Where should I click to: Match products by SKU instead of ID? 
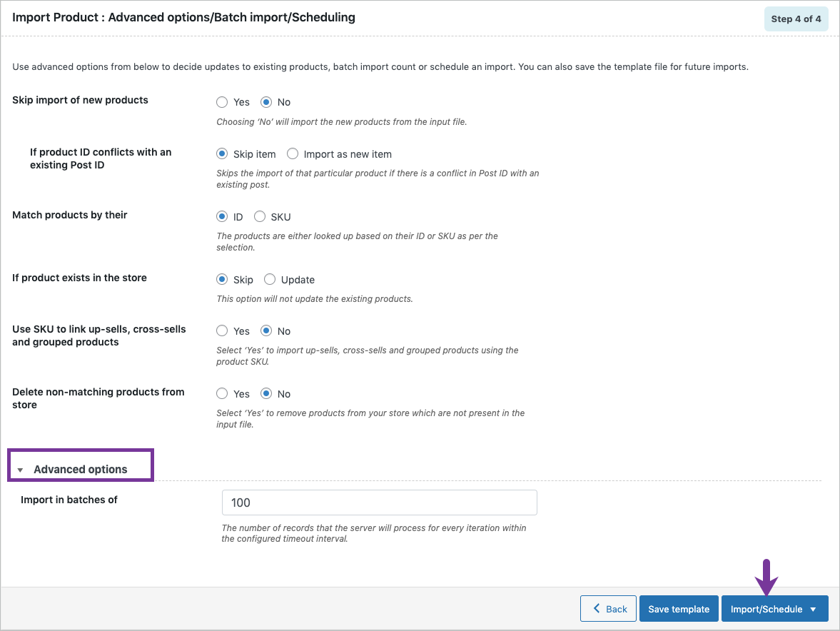(260, 216)
